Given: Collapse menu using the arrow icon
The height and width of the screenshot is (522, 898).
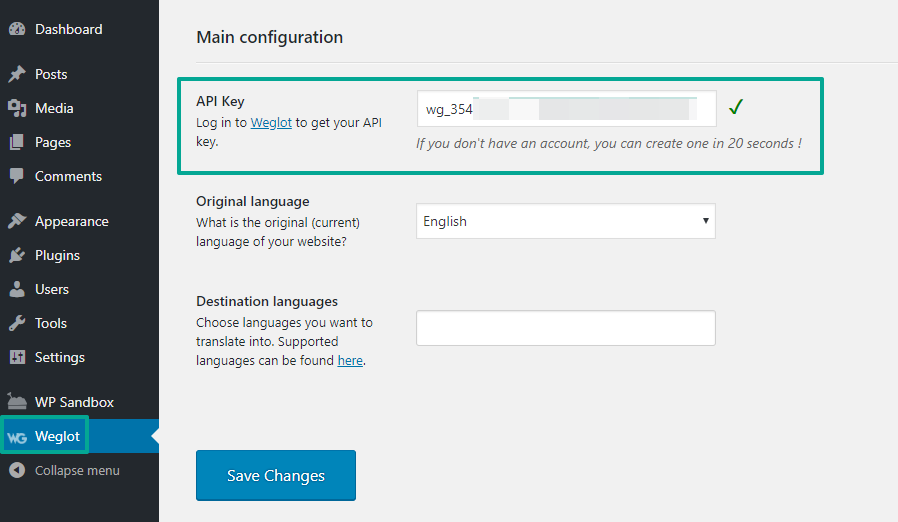Looking at the screenshot, I should (x=17, y=470).
